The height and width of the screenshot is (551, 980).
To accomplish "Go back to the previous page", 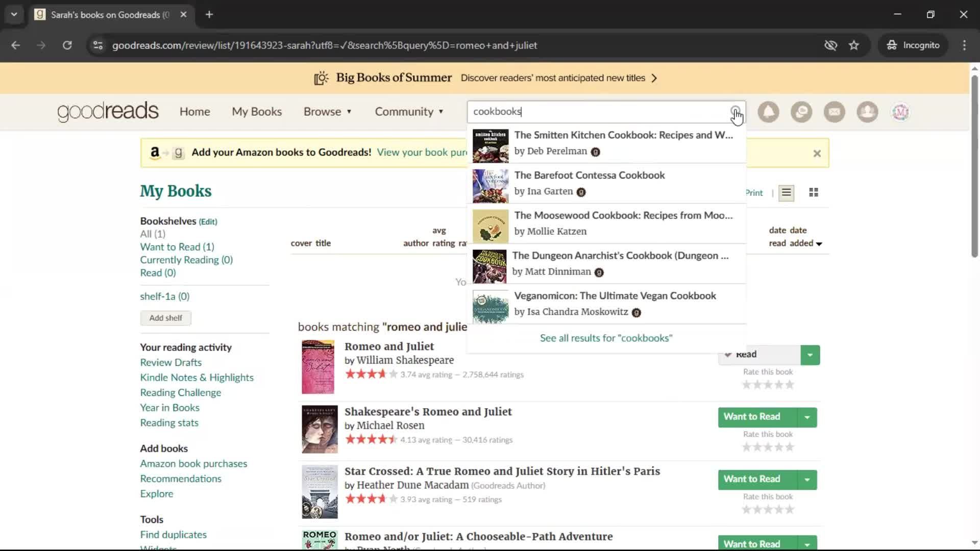I will (x=16, y=45).
